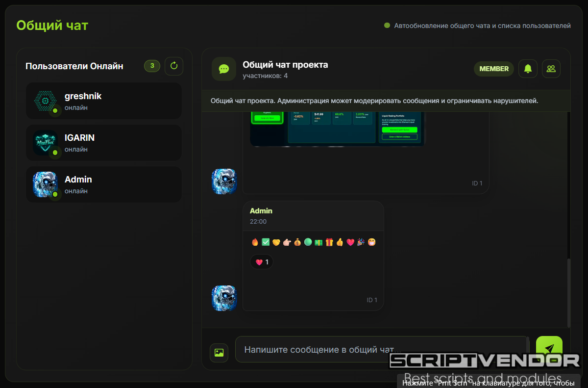
Task: Click the notification bell icon
Action: click(528, 69)
